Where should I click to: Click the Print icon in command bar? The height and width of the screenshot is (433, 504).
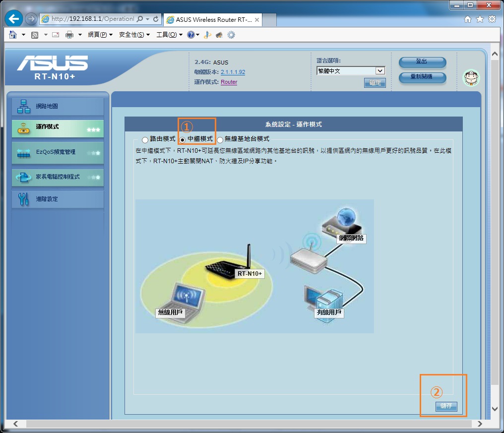click(69, 35)
